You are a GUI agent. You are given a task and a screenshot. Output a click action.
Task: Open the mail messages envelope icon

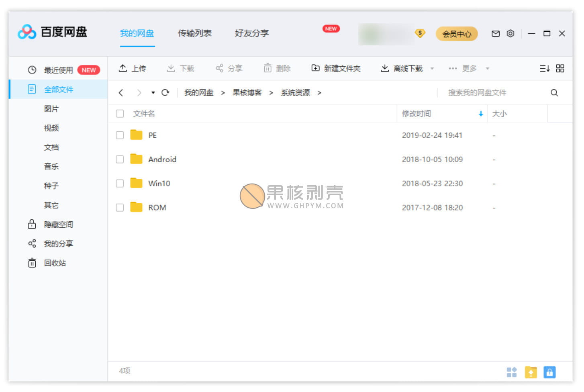(x=496, y=34)
